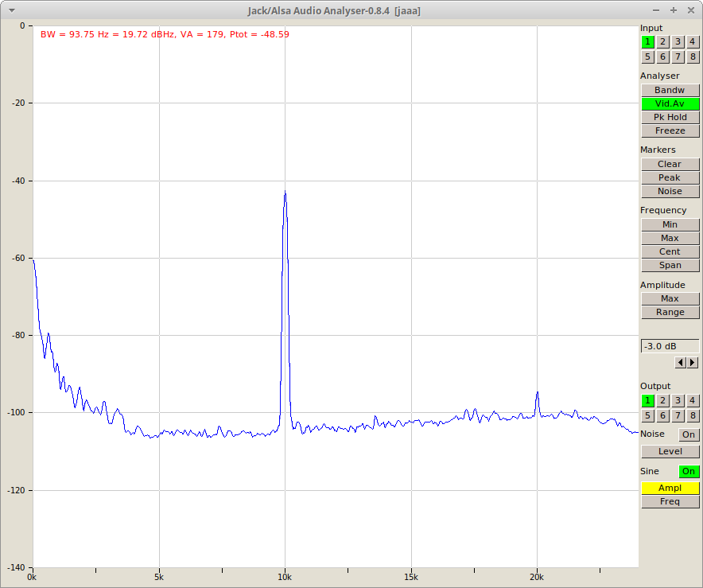Click the frequency Span control
The width and height of the screenshot is (703, 588).
[x=670, y=265]
